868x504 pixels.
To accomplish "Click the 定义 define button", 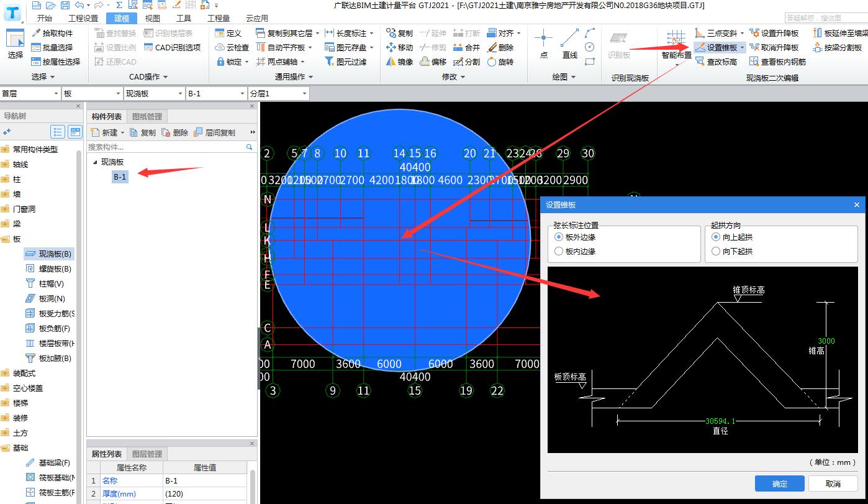I will coord(228,33).
